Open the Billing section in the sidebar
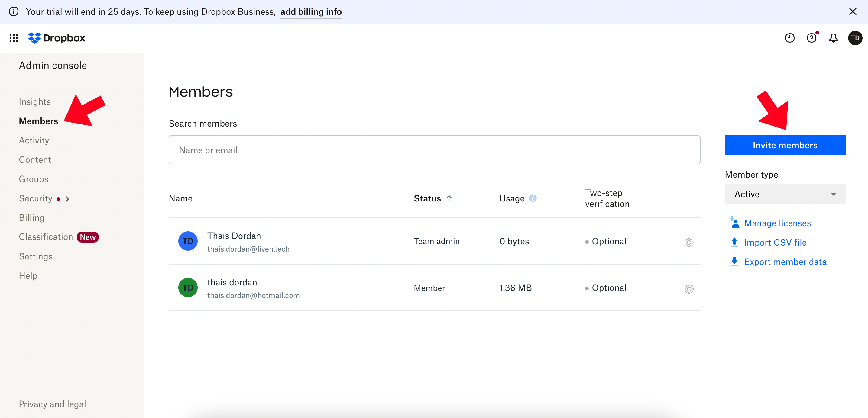Screen dimensions: 868x418 [x=32, y=217]
